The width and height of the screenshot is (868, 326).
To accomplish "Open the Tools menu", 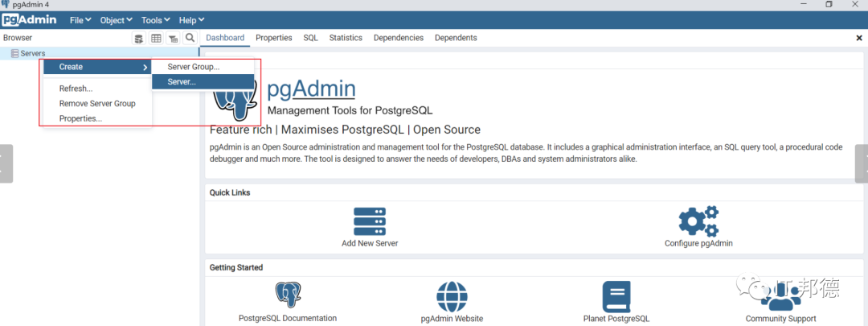I will pos(156,20).
